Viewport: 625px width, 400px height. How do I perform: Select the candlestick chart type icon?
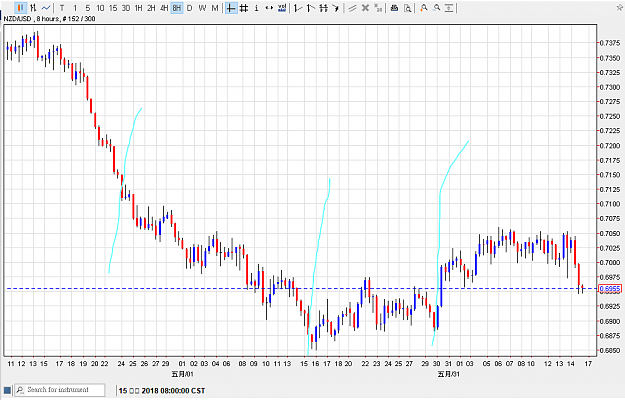(x=20, y=8)
